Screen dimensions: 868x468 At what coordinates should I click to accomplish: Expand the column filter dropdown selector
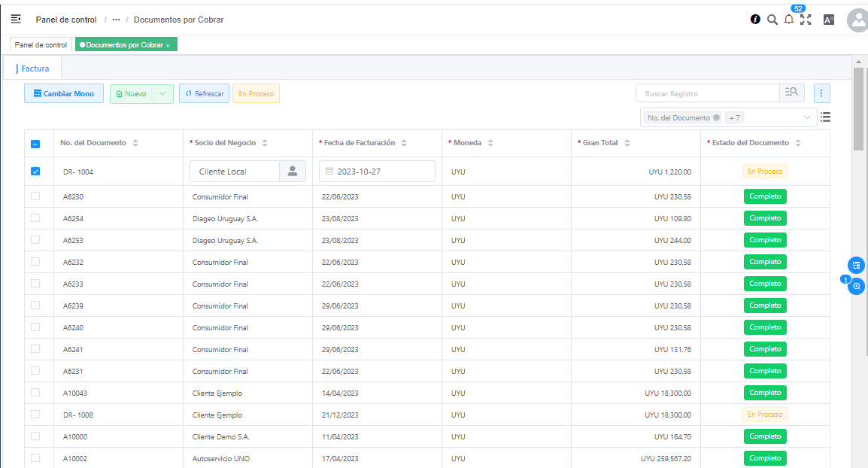(807, 117)
